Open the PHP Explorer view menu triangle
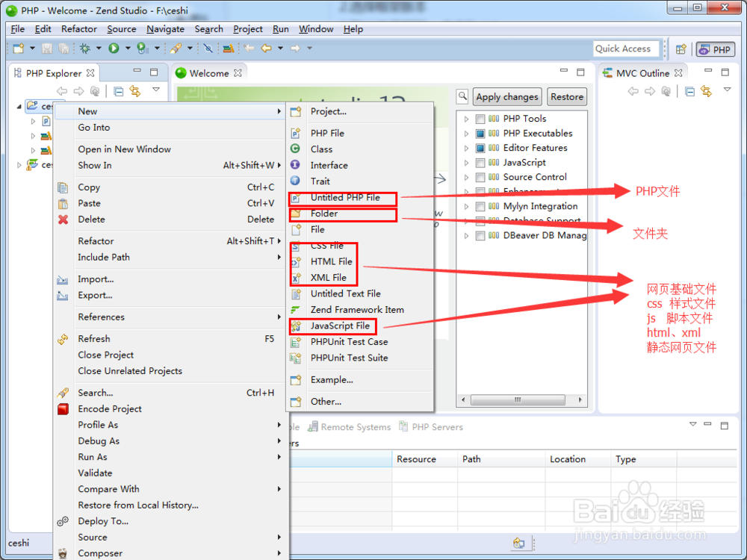The width and height of the screenshot is (747, 560). pyautogui.click(x=156, y=90)
